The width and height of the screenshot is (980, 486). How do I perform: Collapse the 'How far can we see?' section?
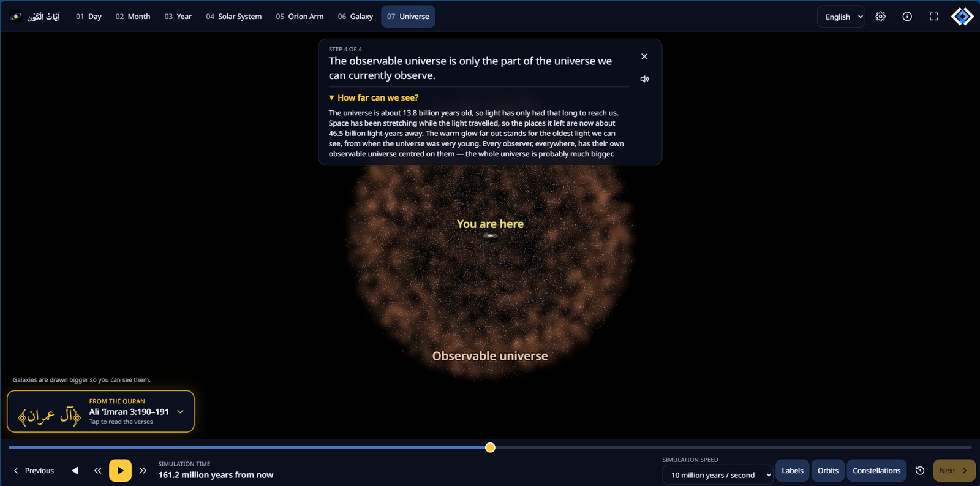[374, 97]
